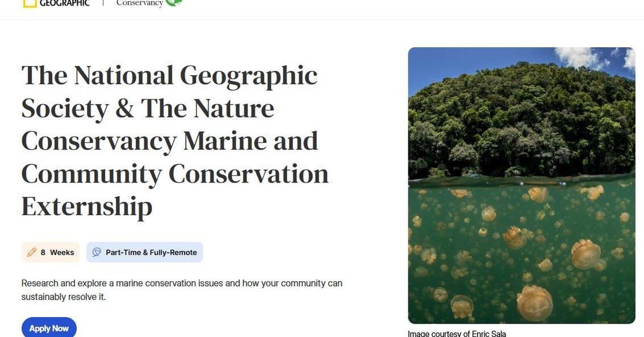Click the bird icon in the Part-Time badge
This screenshot has width=644, height=337.
97,252
